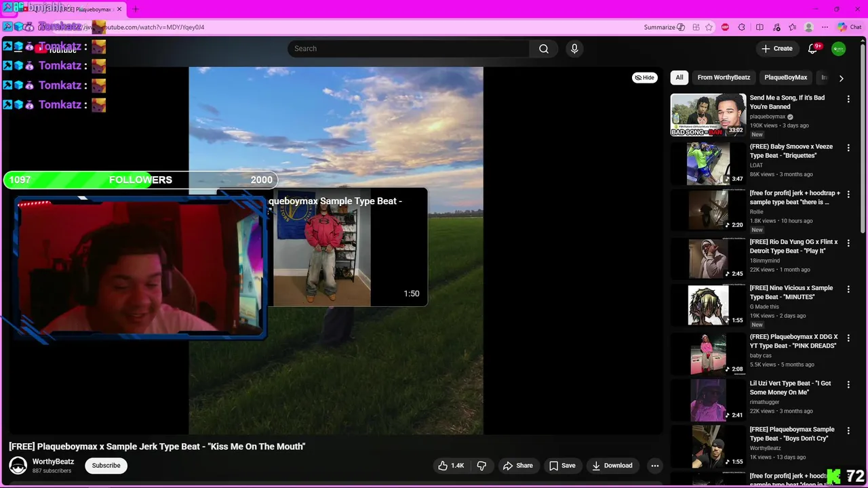Open WorthyBeatz channel avatar

tap(18, 466)
